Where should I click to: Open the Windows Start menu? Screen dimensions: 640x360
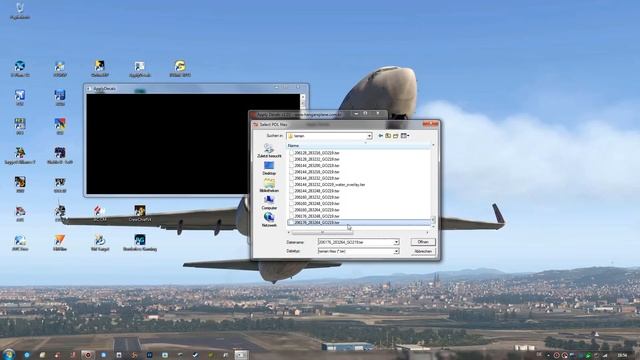8,354
